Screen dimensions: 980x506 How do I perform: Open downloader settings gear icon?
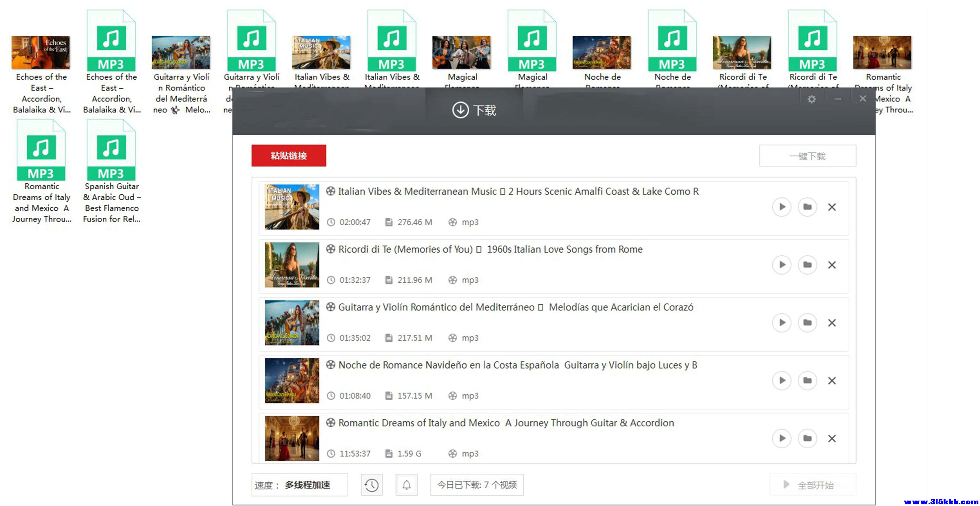click(x=811, y=99)
